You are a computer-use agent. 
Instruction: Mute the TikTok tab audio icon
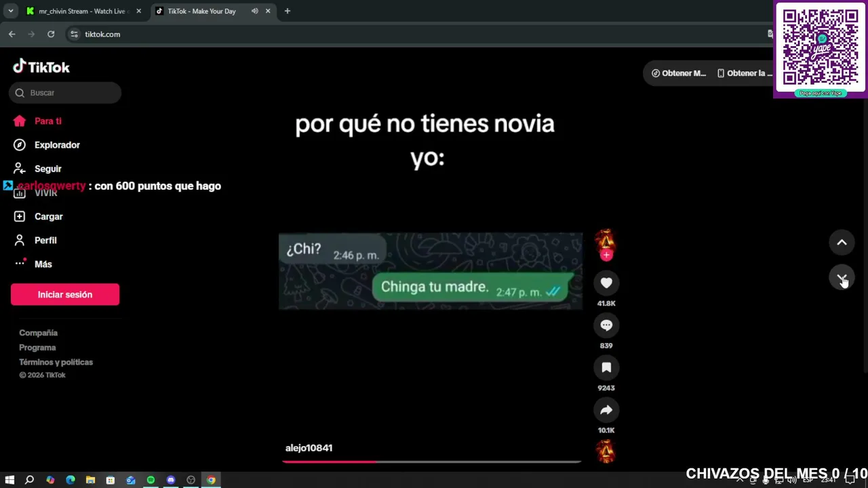pyautogui.click(x=255, y=11)
